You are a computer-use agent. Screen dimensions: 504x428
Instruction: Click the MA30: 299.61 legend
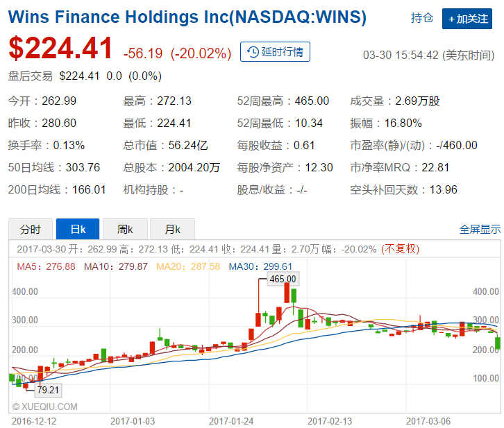pos(260,266)
